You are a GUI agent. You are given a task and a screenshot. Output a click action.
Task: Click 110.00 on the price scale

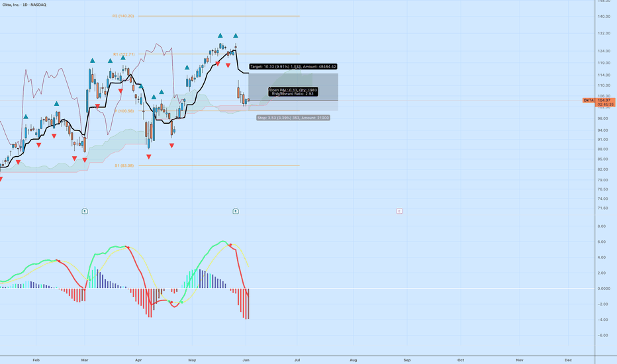click(604, 85)
